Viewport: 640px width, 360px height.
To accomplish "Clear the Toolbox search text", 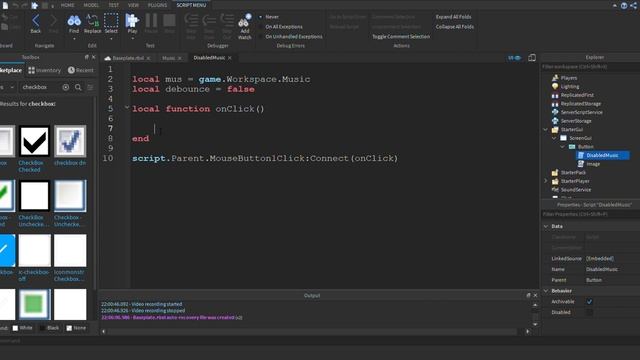I will (x=65, y=87).
